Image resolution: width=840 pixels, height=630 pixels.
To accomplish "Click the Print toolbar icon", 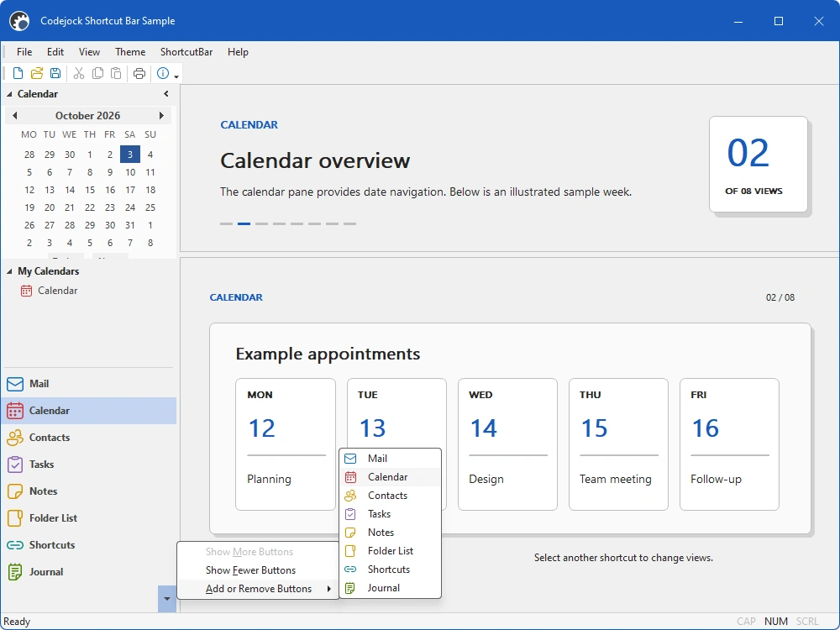I will tap(139, 73).
